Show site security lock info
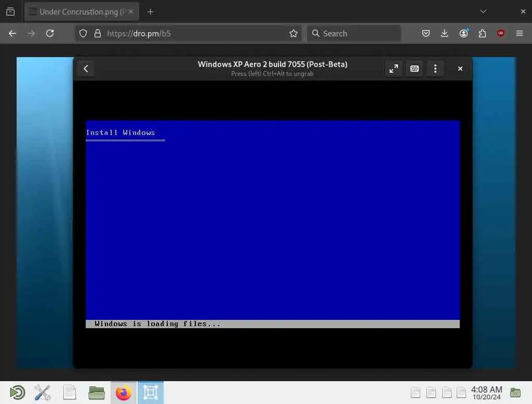532x404 pixels. [x=98, y=33]
